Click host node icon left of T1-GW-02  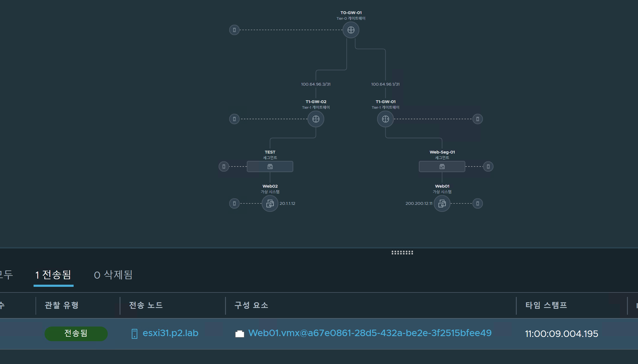(x=234, y=119)
